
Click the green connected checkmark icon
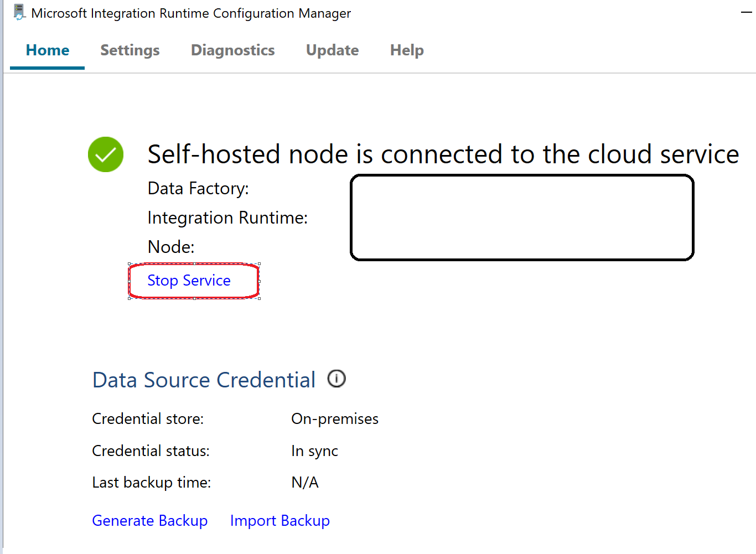(x=106, y=154)
